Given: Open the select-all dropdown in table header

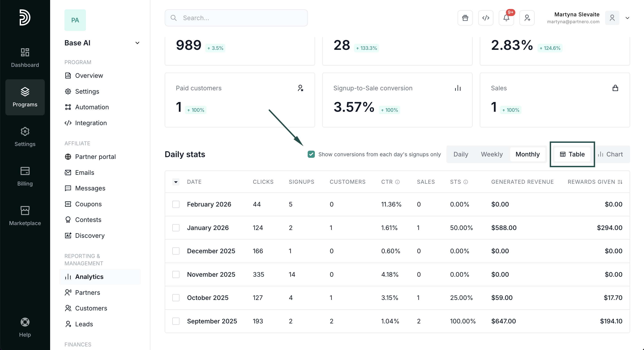Looking at the screenshot, I should (176, 182).
